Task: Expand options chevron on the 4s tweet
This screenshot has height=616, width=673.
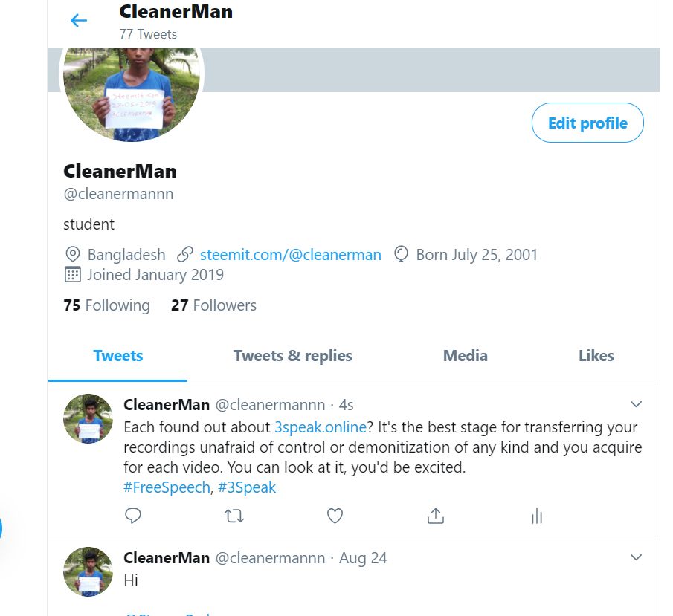Action: coord(636,404)
